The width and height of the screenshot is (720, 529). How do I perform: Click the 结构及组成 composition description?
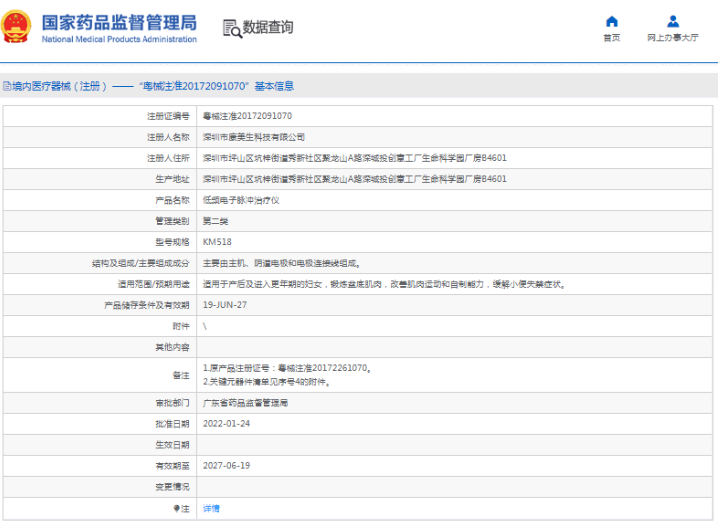point(281,263)
